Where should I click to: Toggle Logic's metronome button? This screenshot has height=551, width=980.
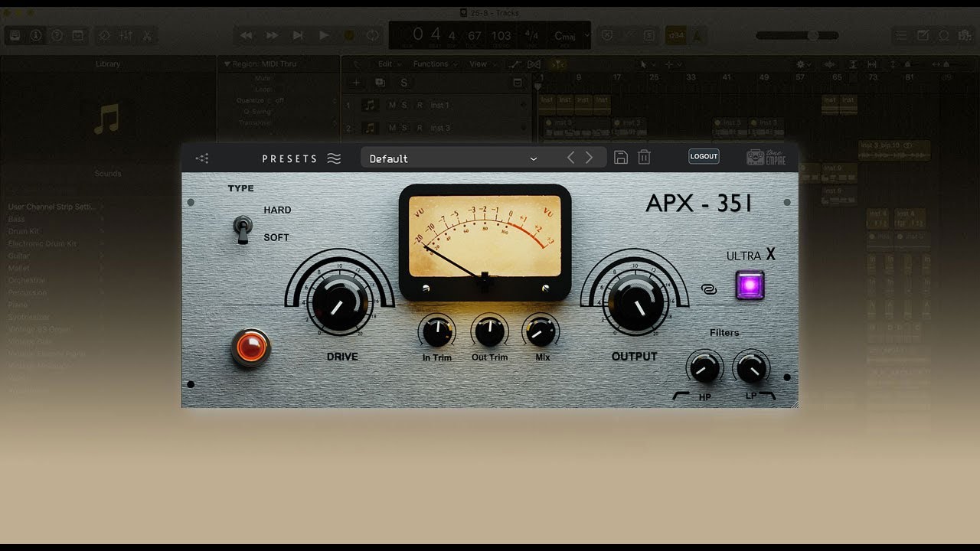[698, 35]
